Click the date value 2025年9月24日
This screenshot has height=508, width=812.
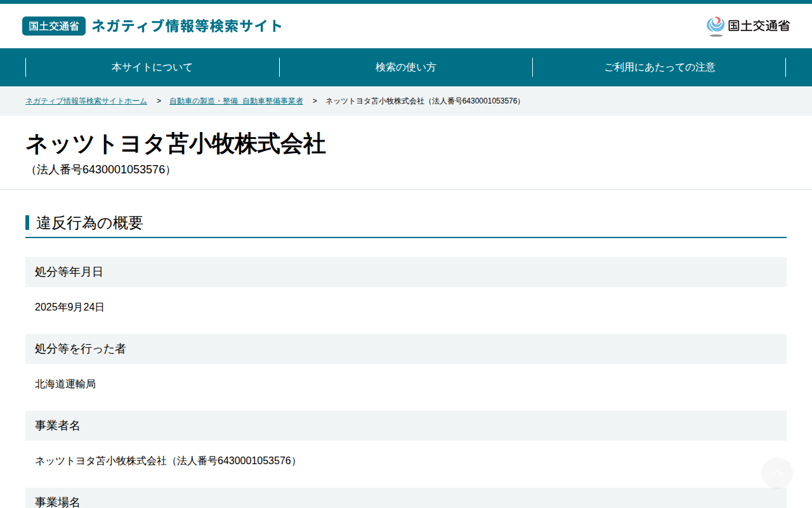70,307
